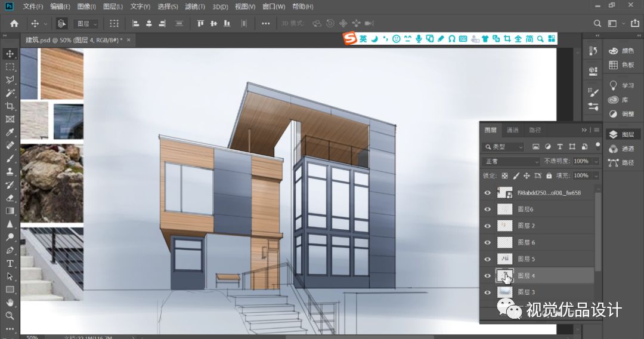The height and width of the screenshot is (339, 644).
Task: Open the 颜色 panel button
Action: [x=622, y=51]
